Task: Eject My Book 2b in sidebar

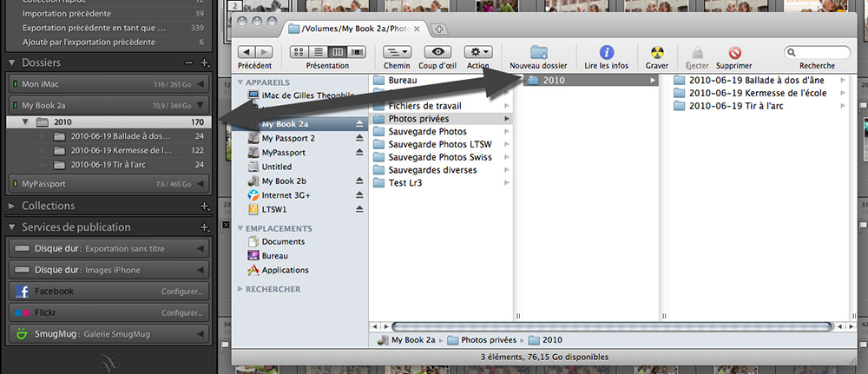Action: [x=359, y=180]
